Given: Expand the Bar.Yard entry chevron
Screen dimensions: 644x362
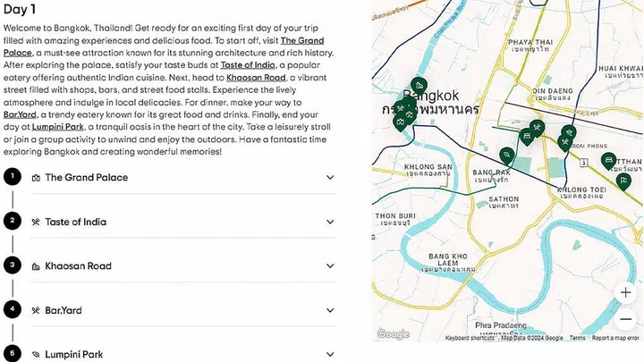Looking at the screenshot, I should point(330,310).
